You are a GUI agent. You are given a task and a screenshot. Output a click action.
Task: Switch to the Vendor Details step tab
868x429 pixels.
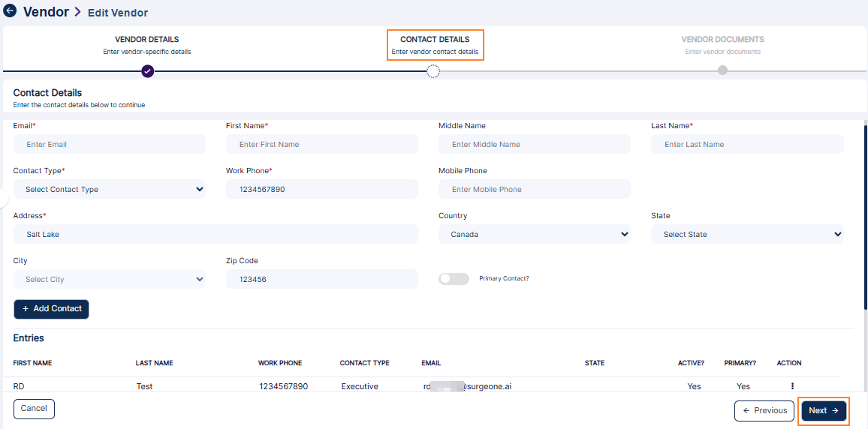coord(146,45)
